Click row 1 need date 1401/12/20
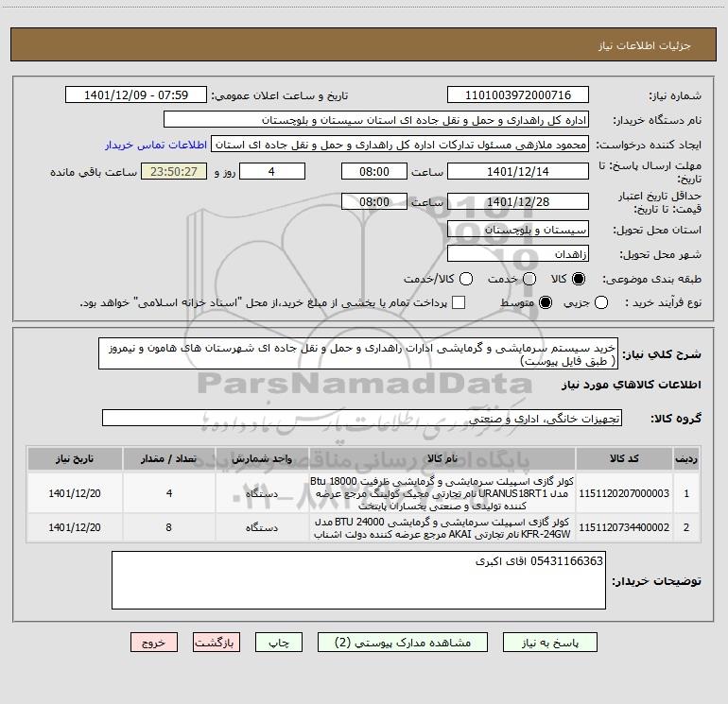 click(x=75, y=493)
